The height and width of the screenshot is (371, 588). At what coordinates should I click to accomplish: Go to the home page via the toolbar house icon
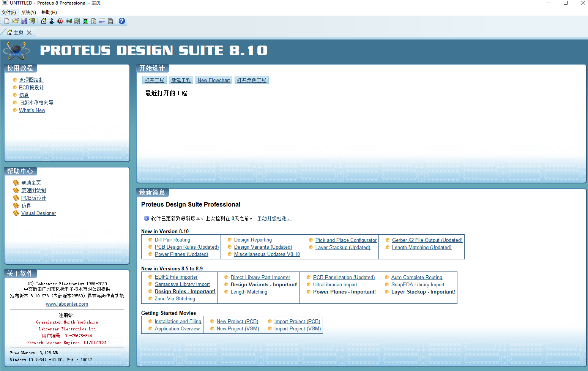tap(44, 21)
